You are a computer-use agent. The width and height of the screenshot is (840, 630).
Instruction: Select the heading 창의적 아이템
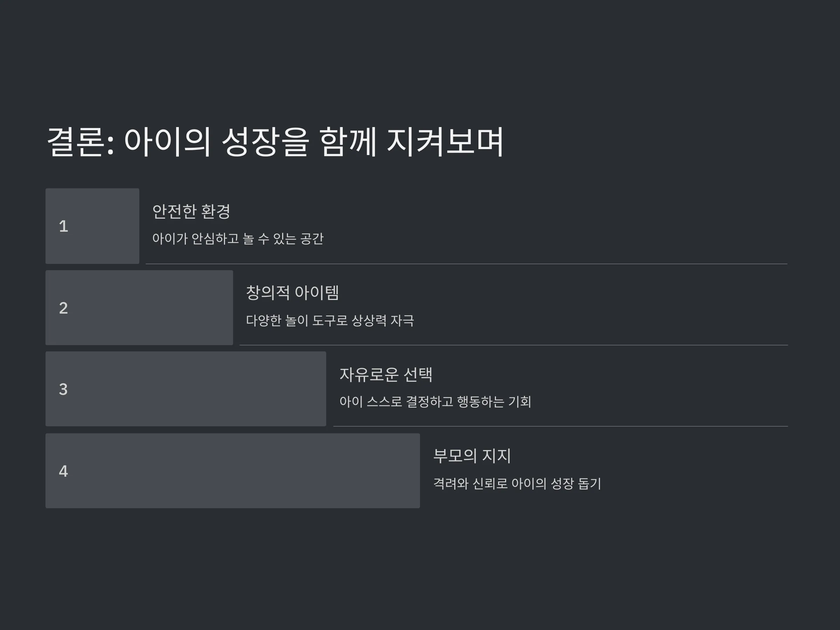click(x=292, y=293)
